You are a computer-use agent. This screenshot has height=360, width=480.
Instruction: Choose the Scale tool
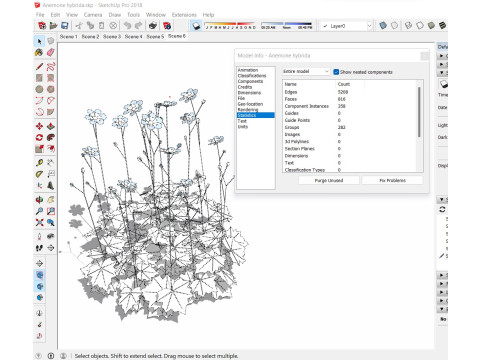(x=39, y=149)
